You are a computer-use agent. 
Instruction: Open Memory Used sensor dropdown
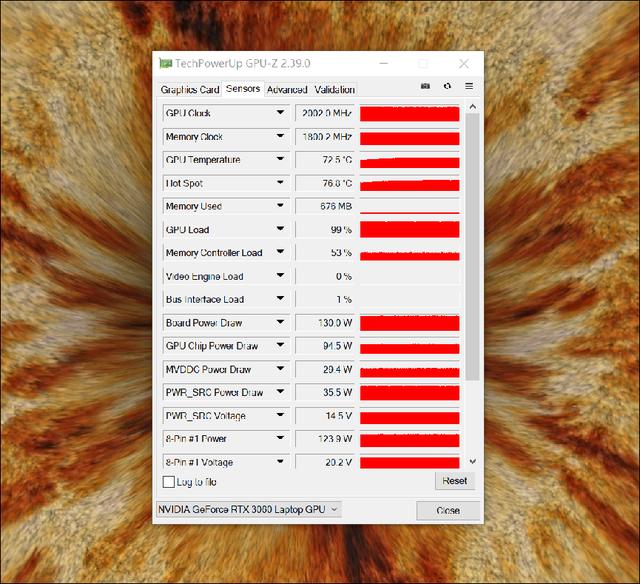[x=280, y=205]
